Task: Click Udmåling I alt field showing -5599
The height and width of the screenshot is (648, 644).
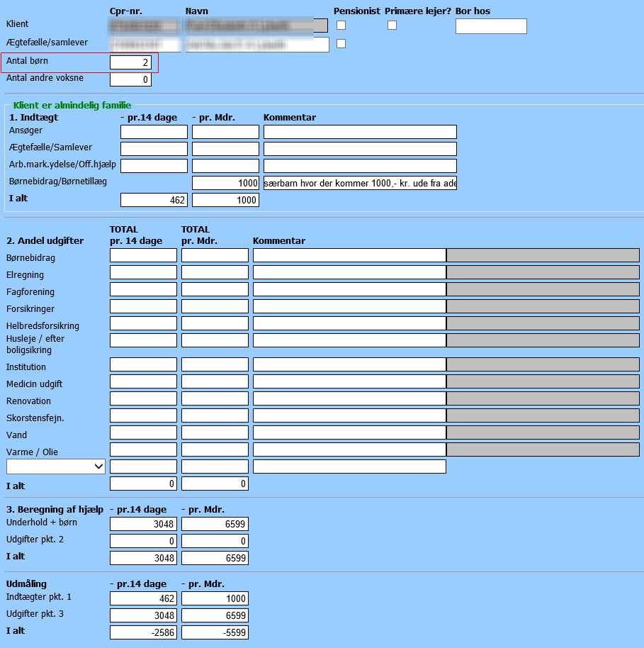Action: (215, 632)
